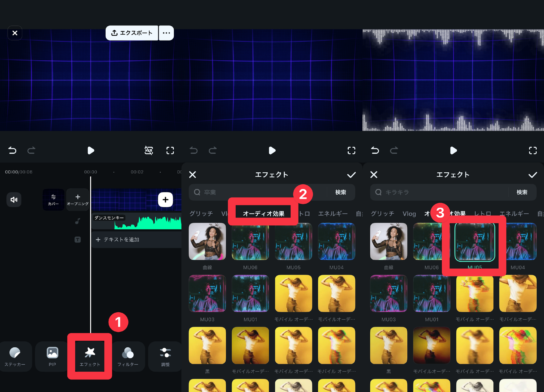Undo last action in left editor

tap(12, 150)
